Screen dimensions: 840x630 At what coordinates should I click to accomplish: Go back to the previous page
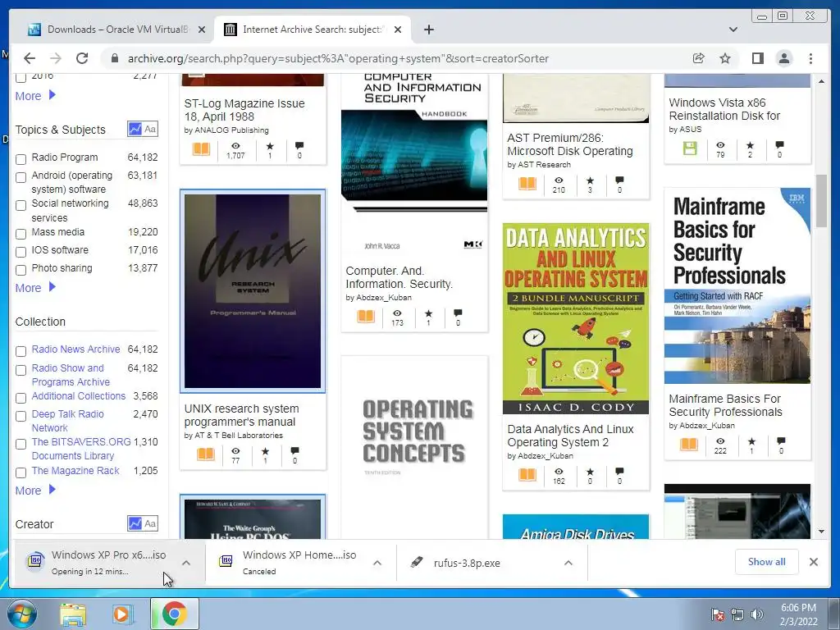click(x=30, y=58)
